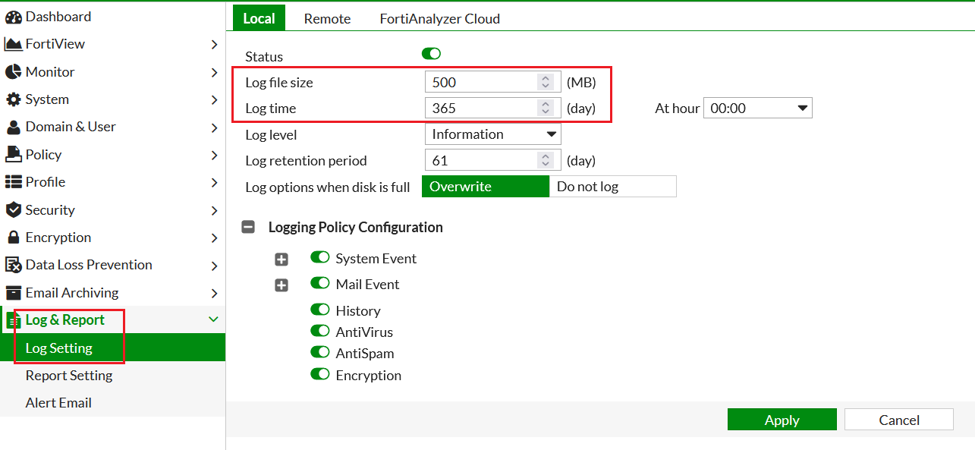Screen dimensions: 975x450
Task: Click the Log options when disk is full label
Action: coord(328,187)
